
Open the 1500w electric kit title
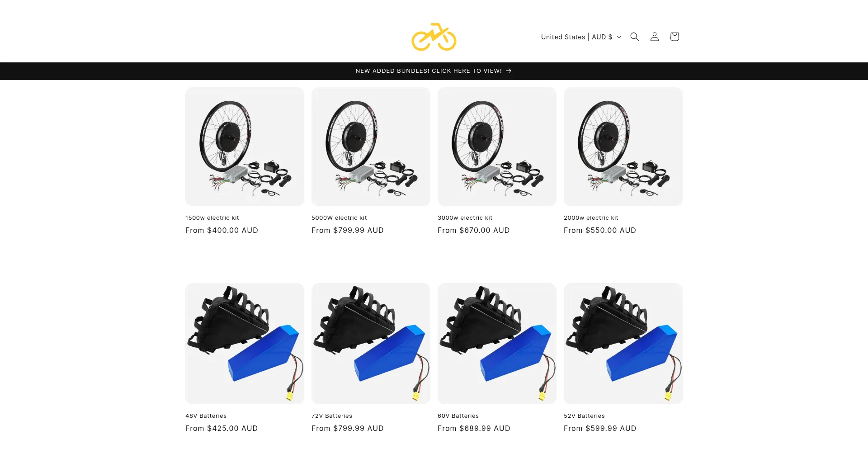point(212,217)
